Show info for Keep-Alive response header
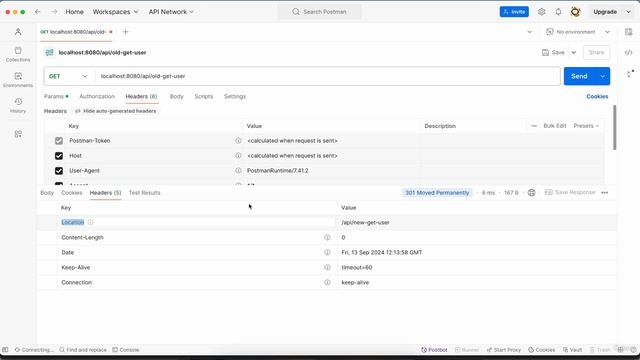Screen dimensions: 640x360 [327, 267]
